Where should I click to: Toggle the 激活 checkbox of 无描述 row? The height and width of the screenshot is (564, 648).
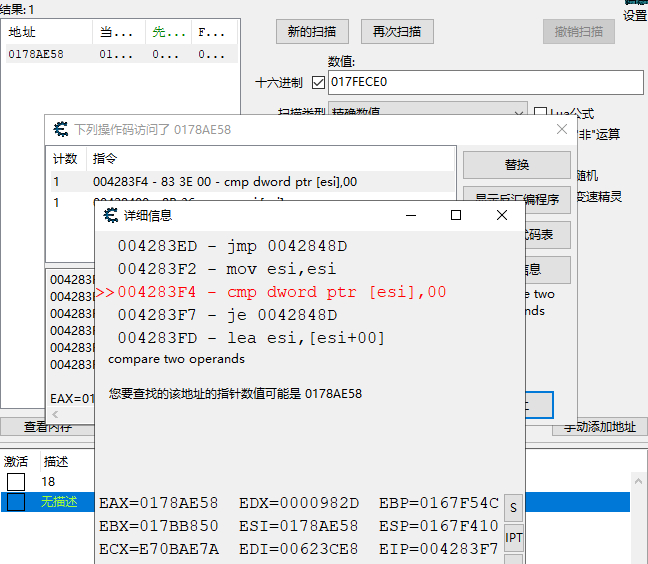pyautogui.click(x=16, y=502)
